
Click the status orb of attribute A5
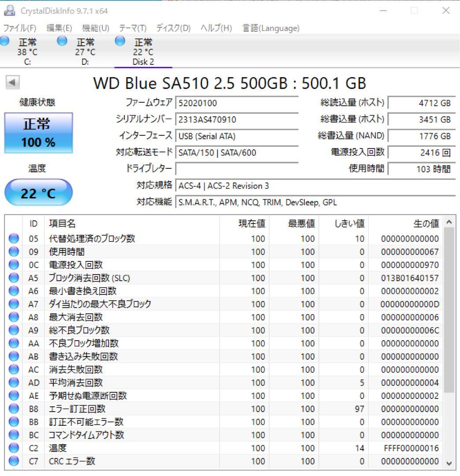14,278
